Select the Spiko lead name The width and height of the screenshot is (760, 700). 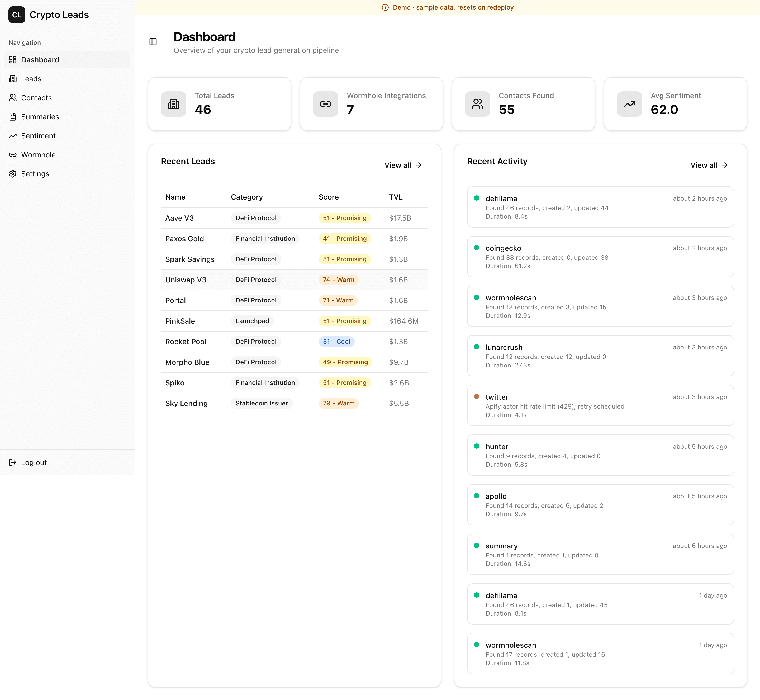(175, 382)
